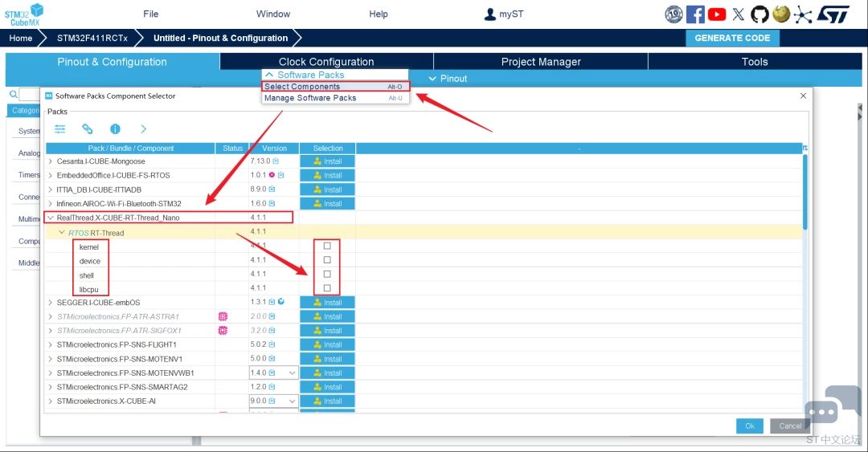This screenshot has height=452, width=868.
Task: Click the chip status icon for FP-ATR-ASTRA1
Action: 223,316
